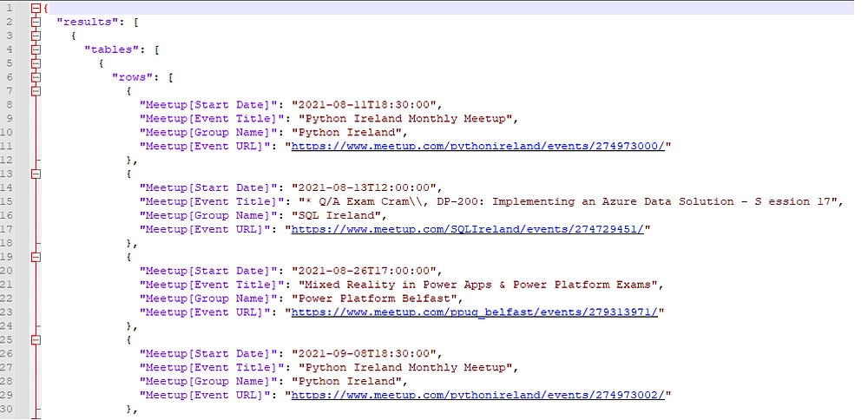
Task: Open the pythonireland events 274973000 URL
Action: pos(477,147)
